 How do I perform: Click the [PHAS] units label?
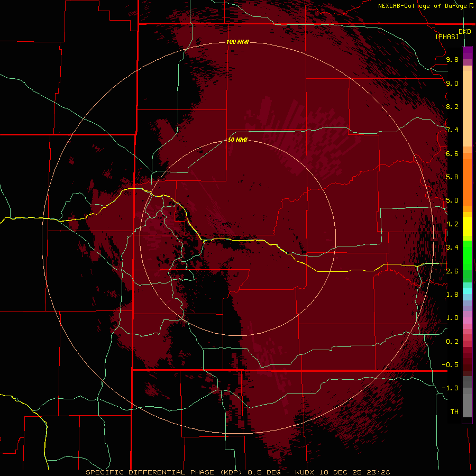(447, 36)
